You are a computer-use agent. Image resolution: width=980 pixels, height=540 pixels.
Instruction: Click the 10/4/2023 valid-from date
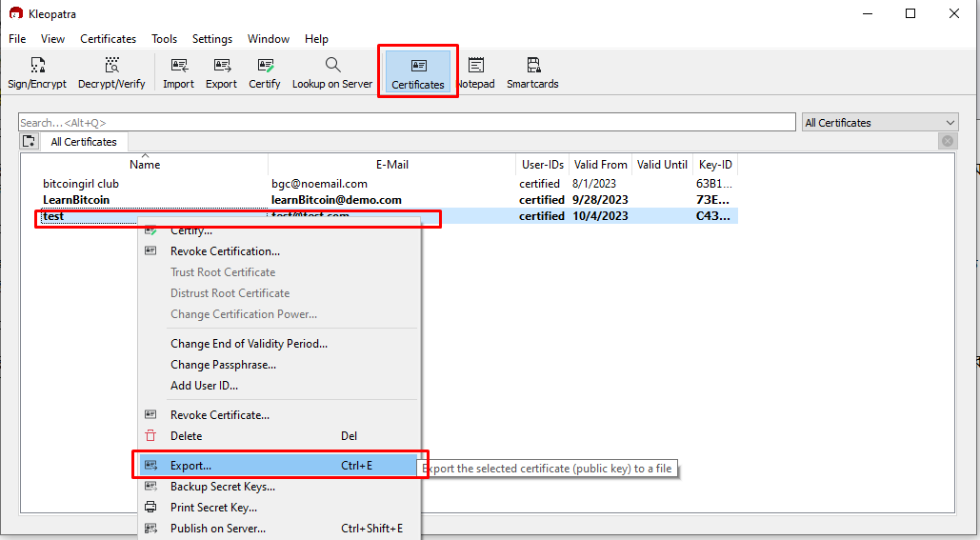[600, 216]
